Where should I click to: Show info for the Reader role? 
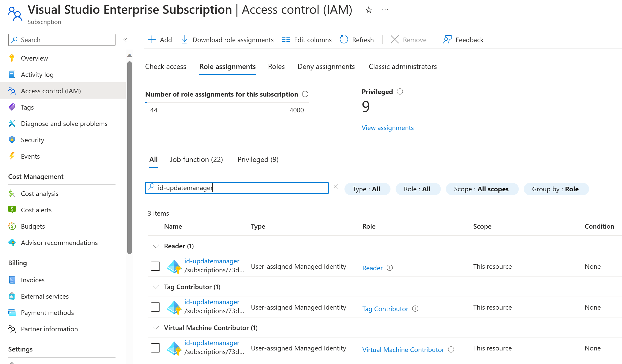[390, 268]
